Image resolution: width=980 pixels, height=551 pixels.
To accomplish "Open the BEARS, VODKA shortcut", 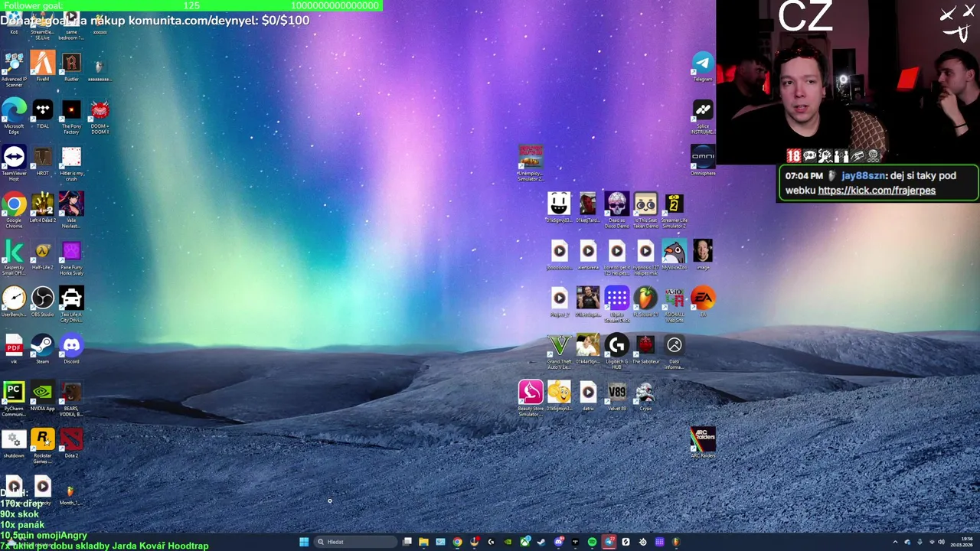I will pyautogui.click(x=71, y=398).
